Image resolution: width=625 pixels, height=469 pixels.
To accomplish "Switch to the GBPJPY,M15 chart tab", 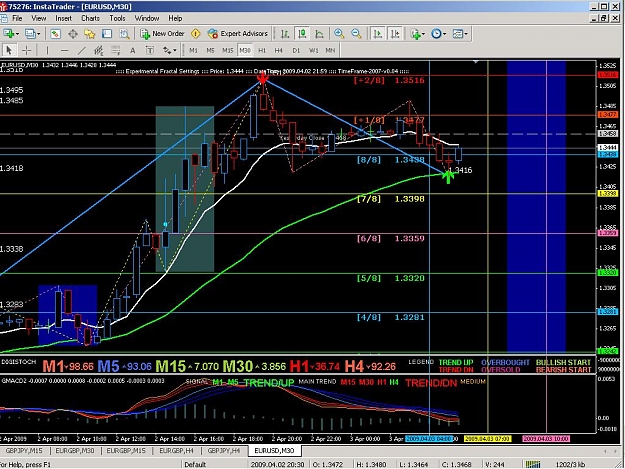I will 24,451.
